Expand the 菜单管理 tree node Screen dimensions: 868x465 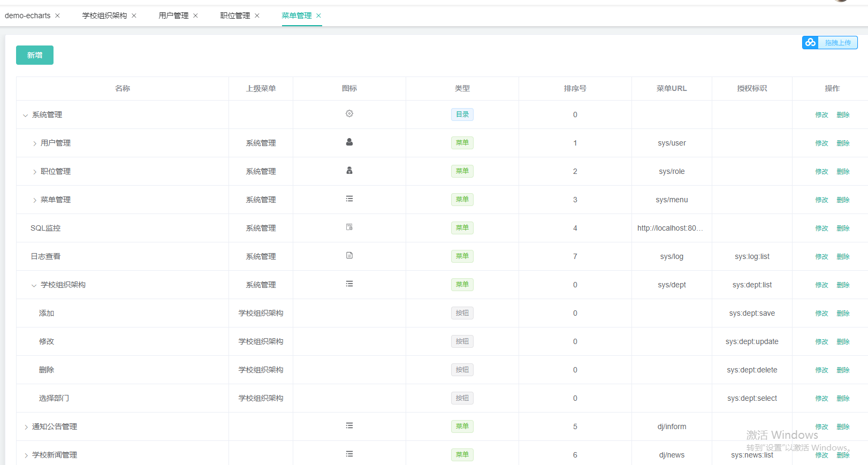pyautogui.click(x=34, y=200)
